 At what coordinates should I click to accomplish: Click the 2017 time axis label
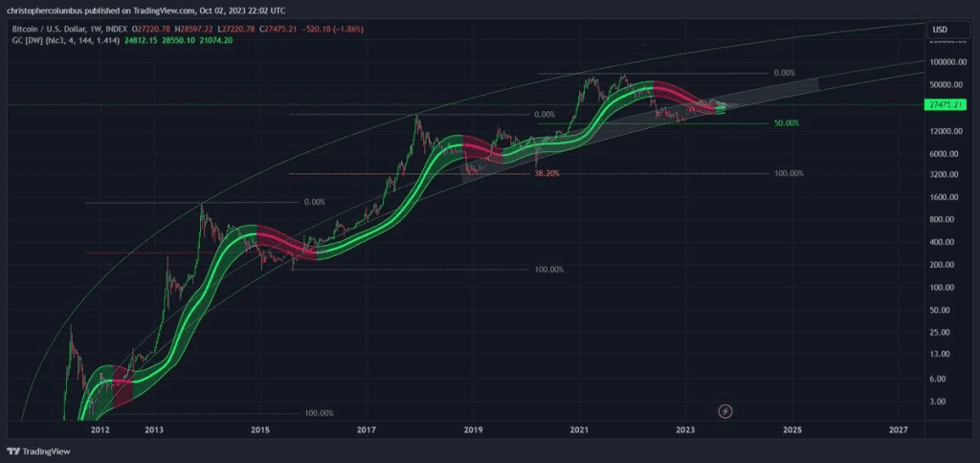[367, 430]
